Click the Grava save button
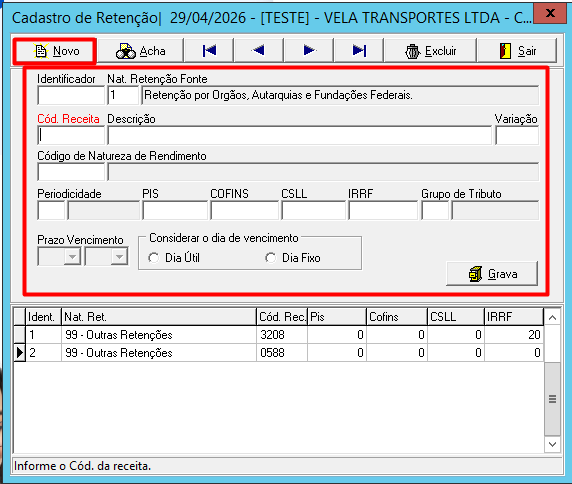Screen dimensions: 572x484 pyautogui.click(x=492, y=274)
